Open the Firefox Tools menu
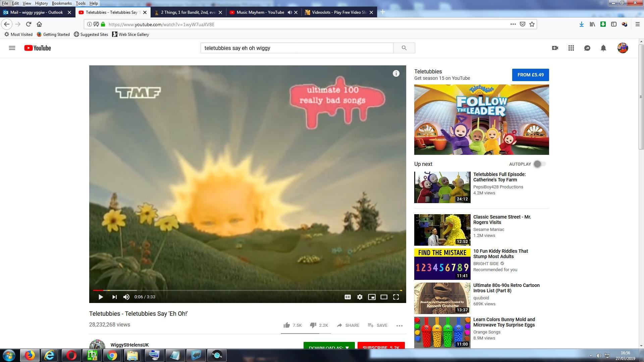Screen dimensions: 644x362 pos(80,3)
